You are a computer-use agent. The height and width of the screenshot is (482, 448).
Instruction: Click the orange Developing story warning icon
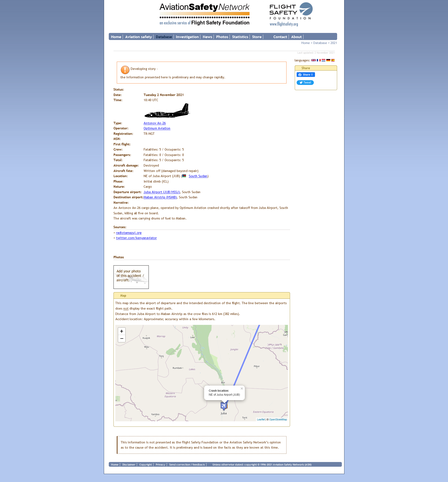(125, 70)
